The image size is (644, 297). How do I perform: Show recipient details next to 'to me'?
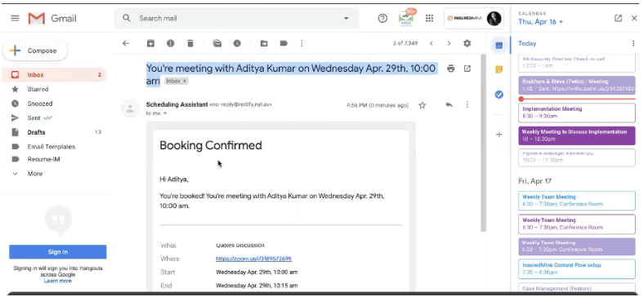[x=165, y=113]
